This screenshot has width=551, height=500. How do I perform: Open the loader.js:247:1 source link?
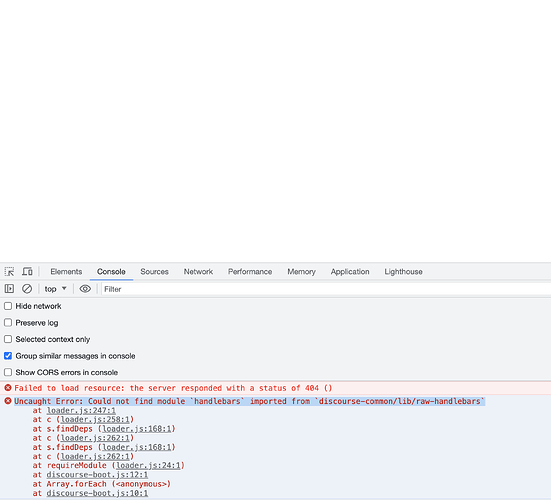(81, 410)
